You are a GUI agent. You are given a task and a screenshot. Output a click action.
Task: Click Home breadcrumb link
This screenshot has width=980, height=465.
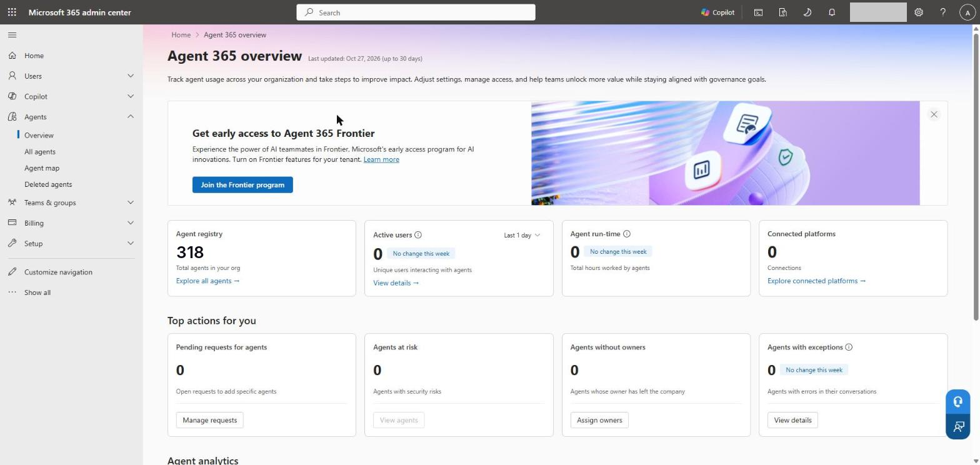[181, 35]
